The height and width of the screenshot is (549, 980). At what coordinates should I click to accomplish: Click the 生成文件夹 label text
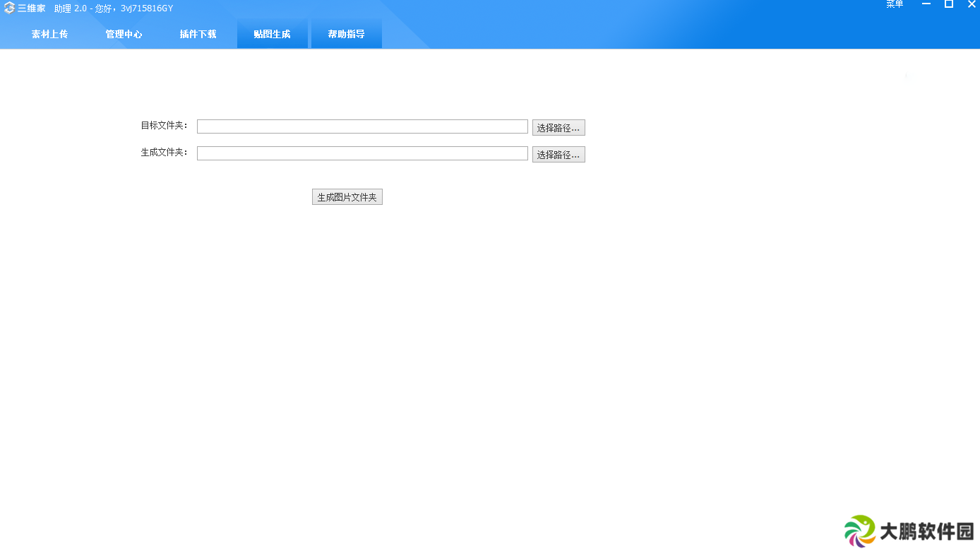[x=164, y=153]
